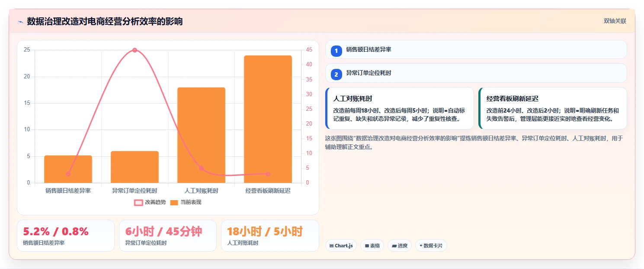Click the orange bar for 经营看板刷新延迟
This screenshot has width=644, height=269.
[268, 119]
